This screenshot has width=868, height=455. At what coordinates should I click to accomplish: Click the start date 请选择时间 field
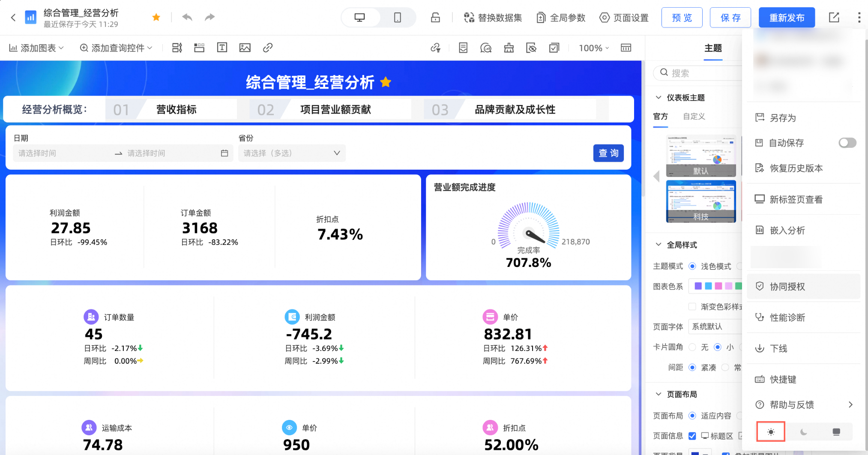point(62,153)
